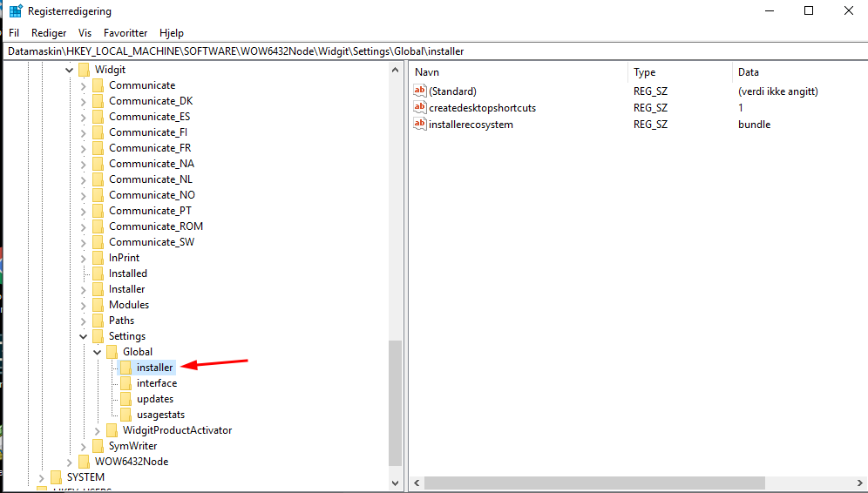Expand the SYSTEM key
The width and height of the screenshot is (868, 493).
42,477
